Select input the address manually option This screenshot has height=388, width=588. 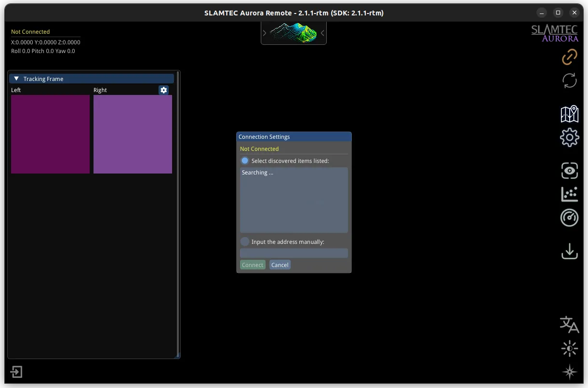245,241
